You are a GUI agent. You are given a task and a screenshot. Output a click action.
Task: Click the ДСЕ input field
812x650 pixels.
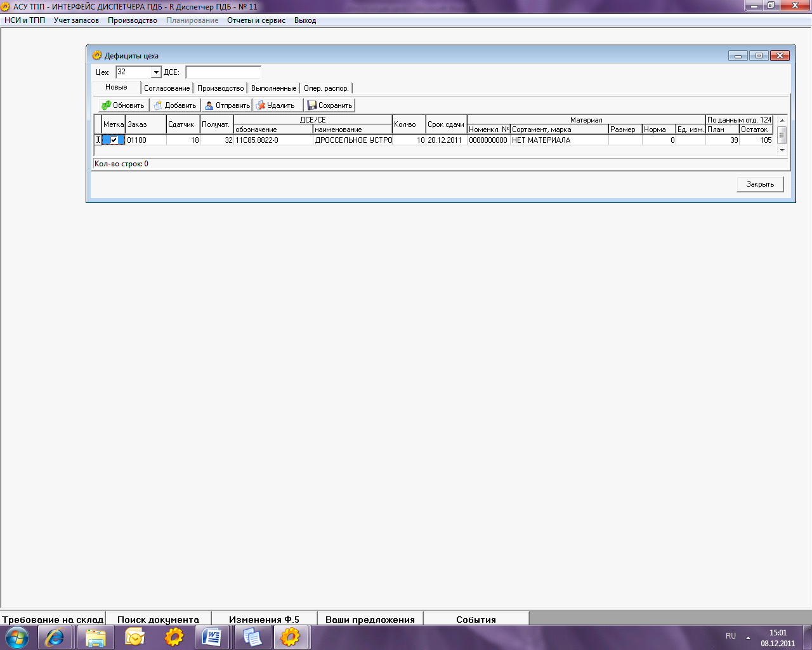[223, 72]
